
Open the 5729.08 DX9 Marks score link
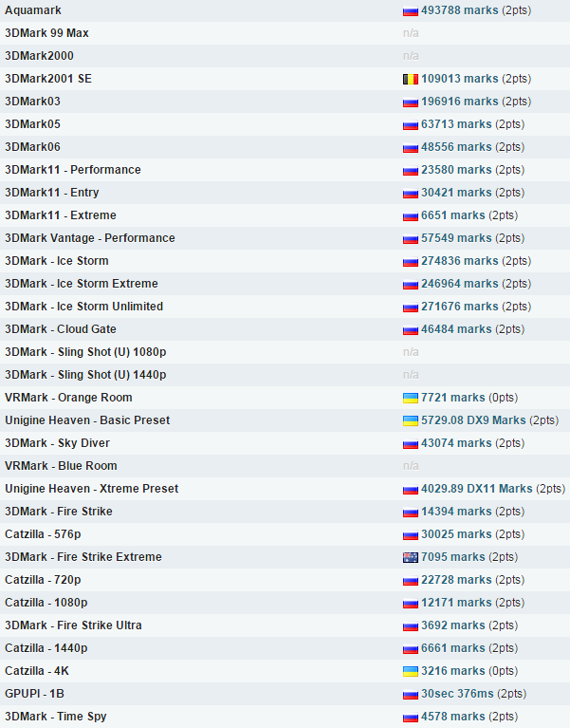pyautogui.click(x=473, y=420)
